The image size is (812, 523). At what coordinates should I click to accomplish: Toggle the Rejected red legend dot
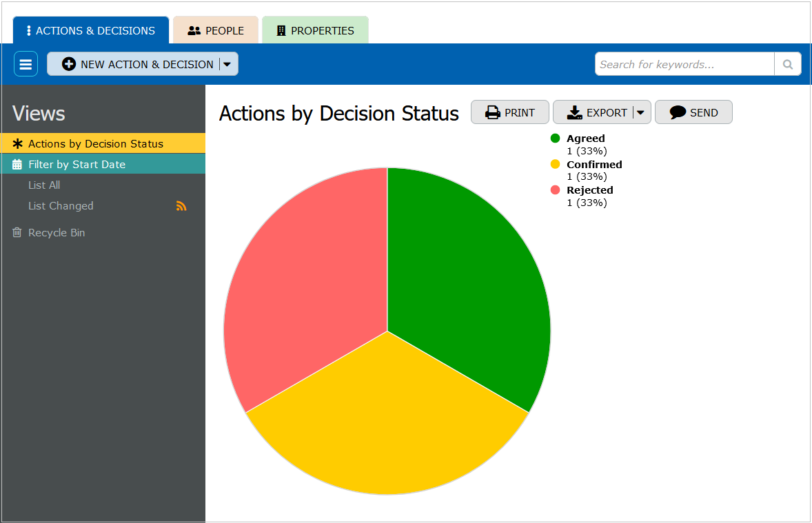(556, 190)
